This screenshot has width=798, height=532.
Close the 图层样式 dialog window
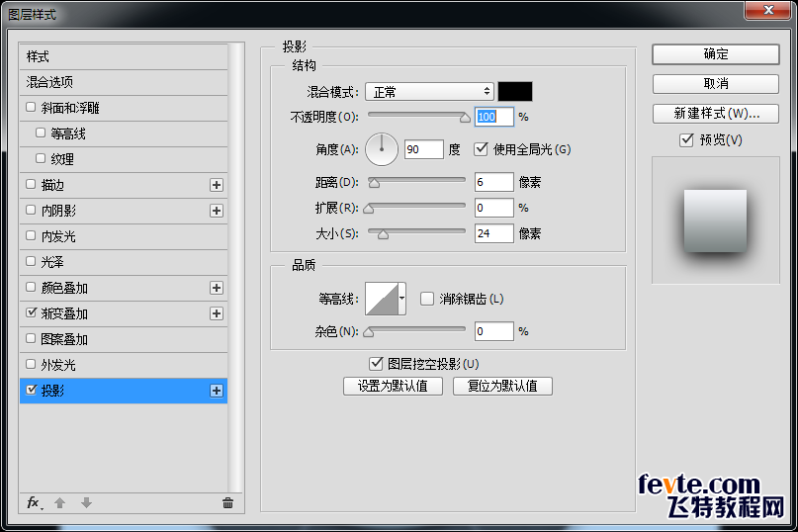pyautogui.click(x=768, y=10)
